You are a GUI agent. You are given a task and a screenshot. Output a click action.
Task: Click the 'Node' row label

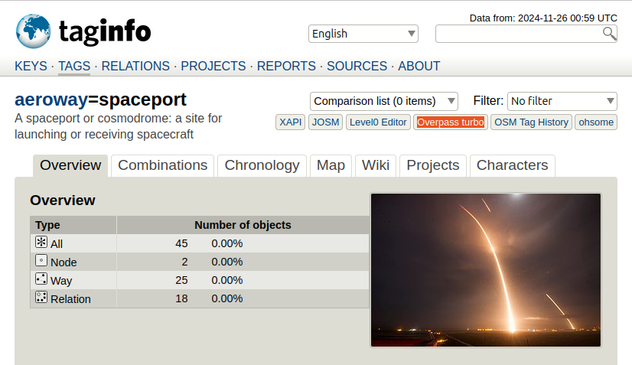tap(64, 262)
